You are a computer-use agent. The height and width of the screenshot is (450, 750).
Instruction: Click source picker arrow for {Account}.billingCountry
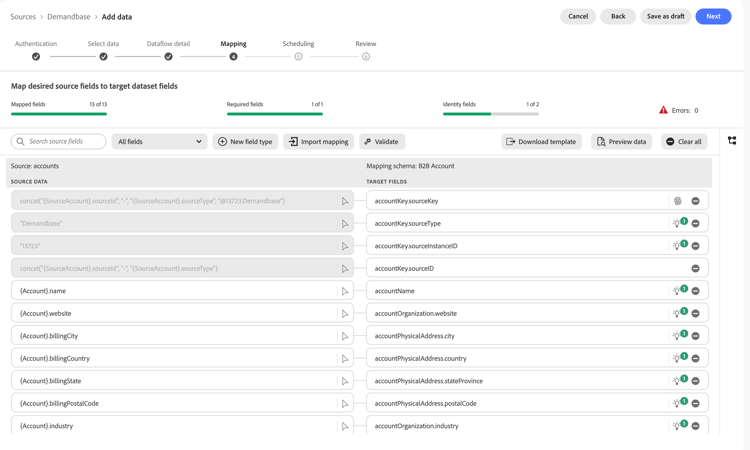point(345,358)
